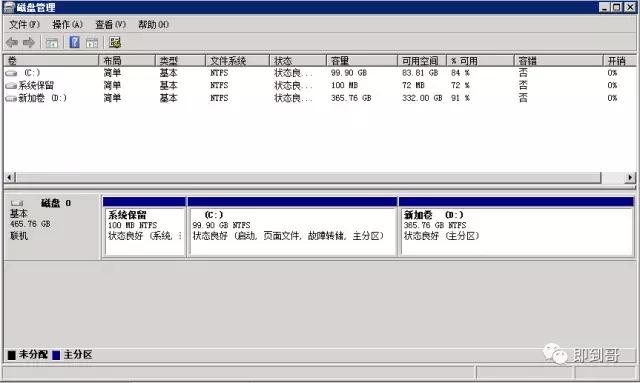Sort by the 可用空间 column header
Screen dimensions: 640x383
422,61
